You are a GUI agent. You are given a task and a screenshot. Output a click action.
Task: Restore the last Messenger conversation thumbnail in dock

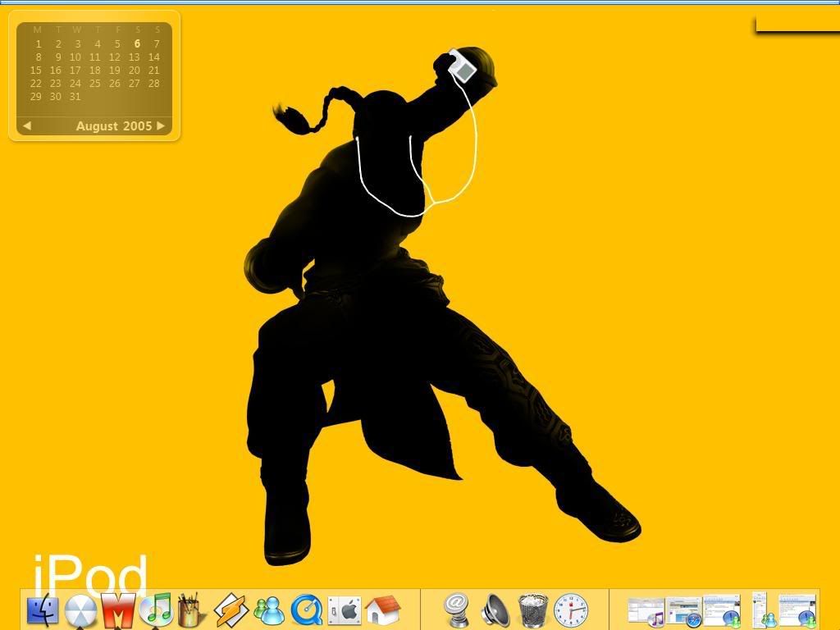pyautogui.click(x=797, y=610)
